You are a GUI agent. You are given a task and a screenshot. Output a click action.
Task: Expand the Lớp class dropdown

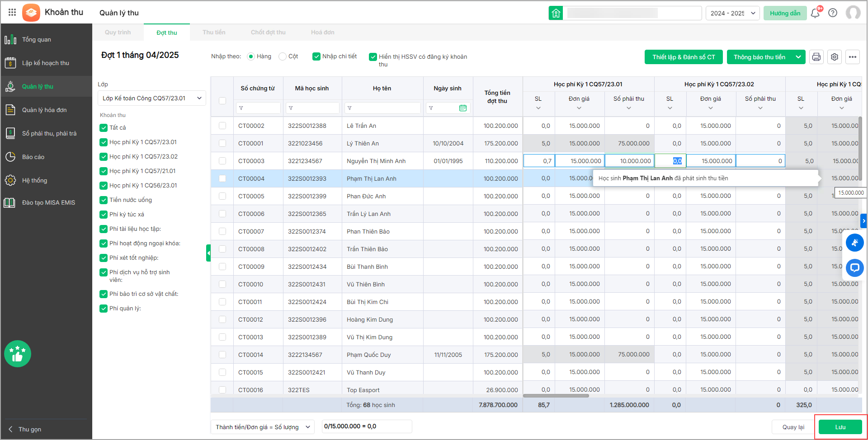151,98
